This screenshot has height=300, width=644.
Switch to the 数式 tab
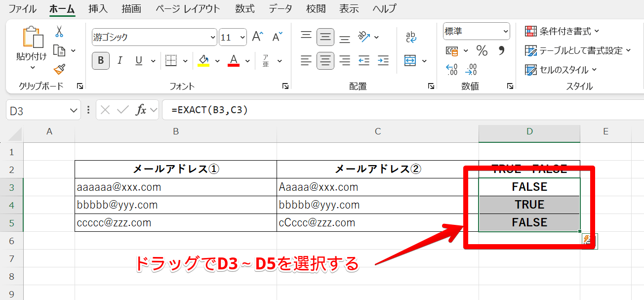pyautogui.click(x=245, y=8)
